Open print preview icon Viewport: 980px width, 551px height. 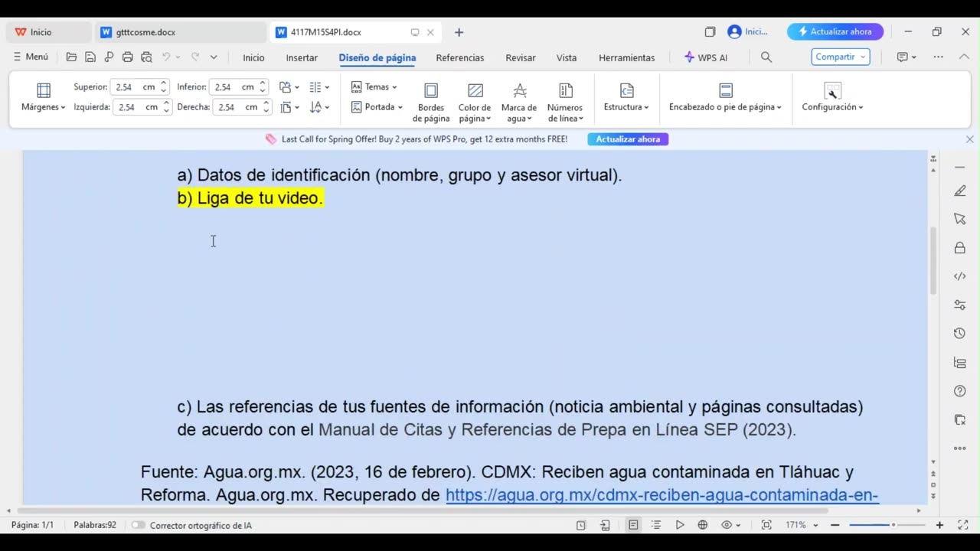pyautogui.click(x=145, y=57)
